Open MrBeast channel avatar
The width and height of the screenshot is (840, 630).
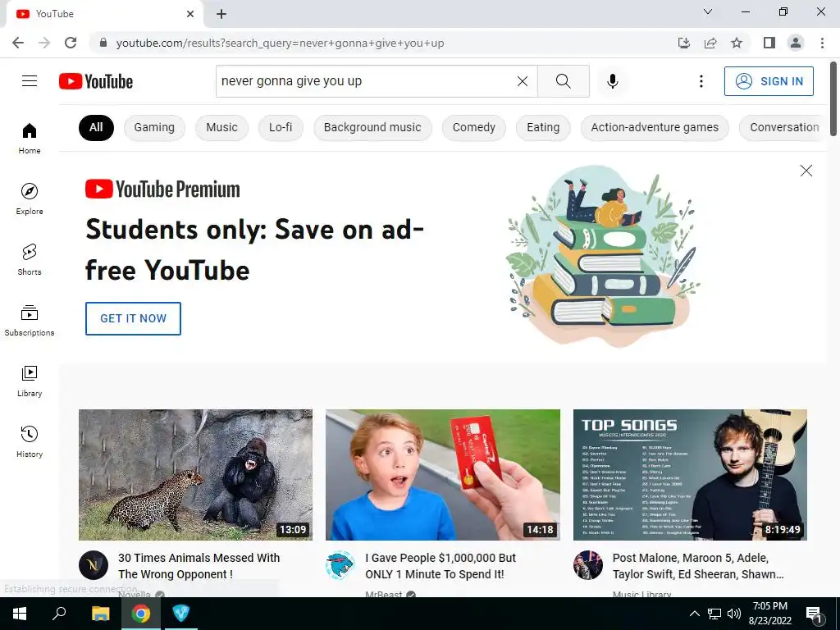tap(340, 565)
